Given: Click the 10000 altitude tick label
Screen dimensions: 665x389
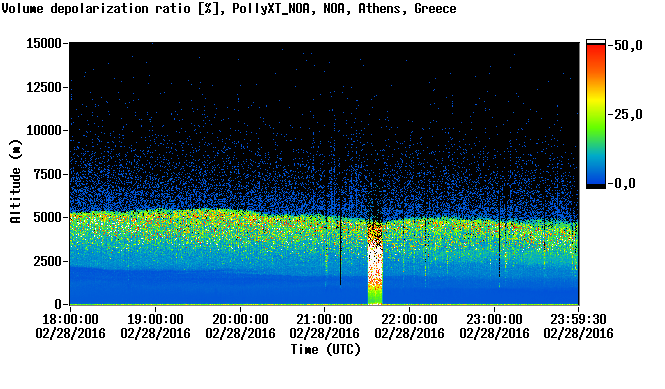Looking at the screenshot, I should (x=44, y=130).
